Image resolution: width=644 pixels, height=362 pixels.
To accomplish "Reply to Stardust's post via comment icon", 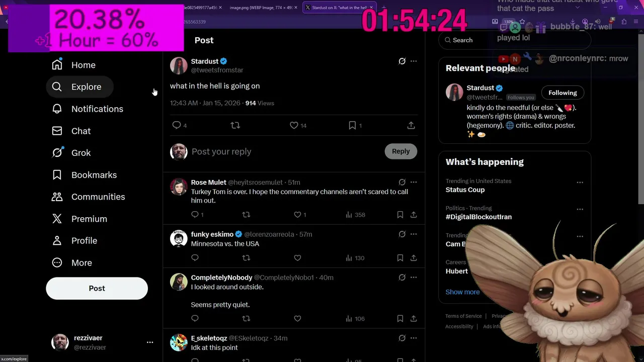I will [x=177, y=125].
